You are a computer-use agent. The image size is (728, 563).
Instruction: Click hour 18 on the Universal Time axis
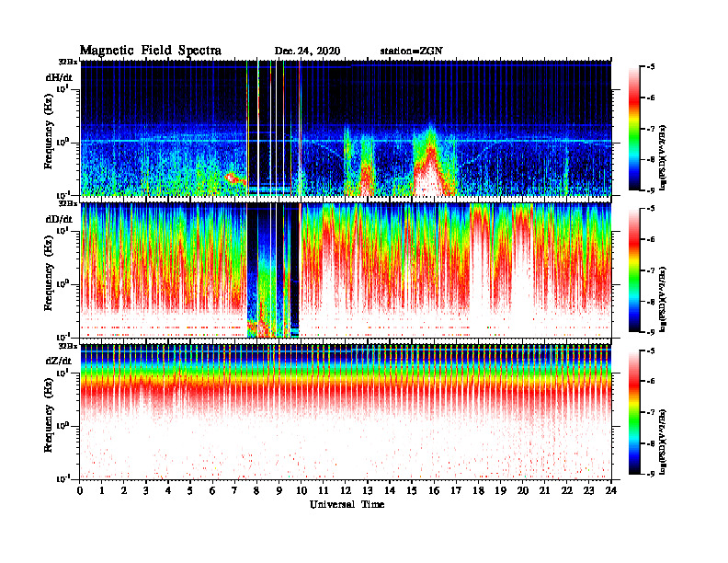pos(478,491)
